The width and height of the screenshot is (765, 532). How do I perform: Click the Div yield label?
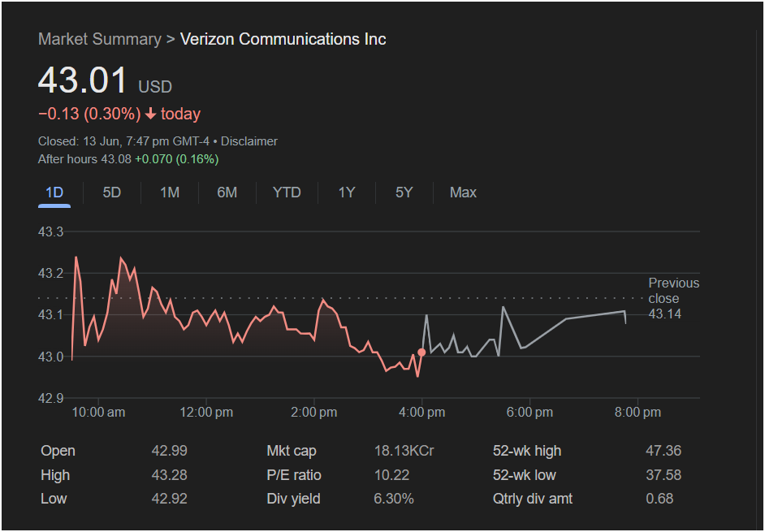(x=293, y=499)
